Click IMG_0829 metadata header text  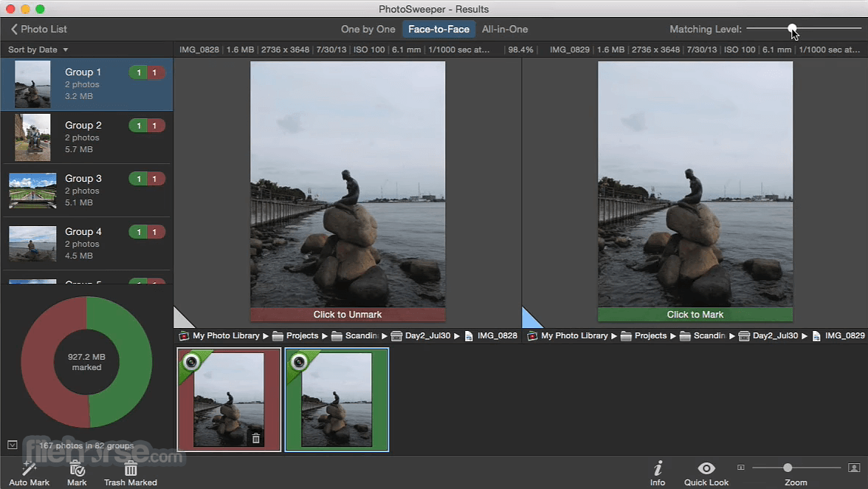[705, 49]
